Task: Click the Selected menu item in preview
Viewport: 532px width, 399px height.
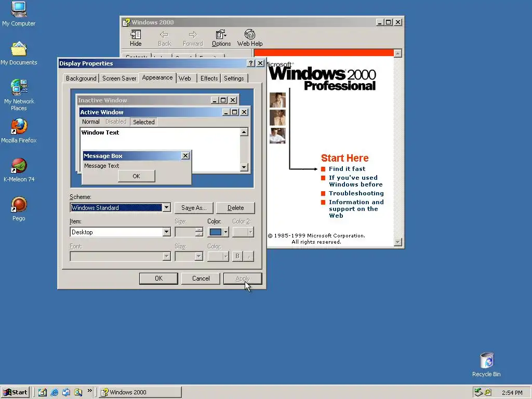Action: click(x=143, y=122)
